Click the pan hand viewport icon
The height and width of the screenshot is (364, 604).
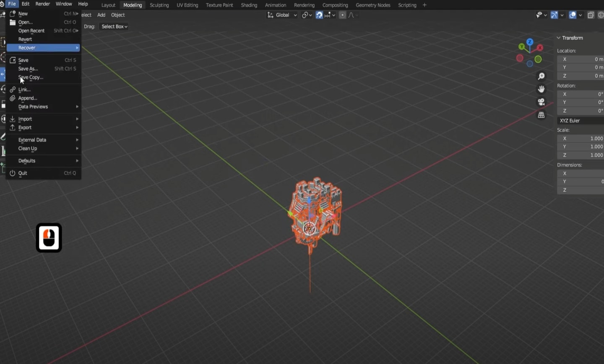542,89
